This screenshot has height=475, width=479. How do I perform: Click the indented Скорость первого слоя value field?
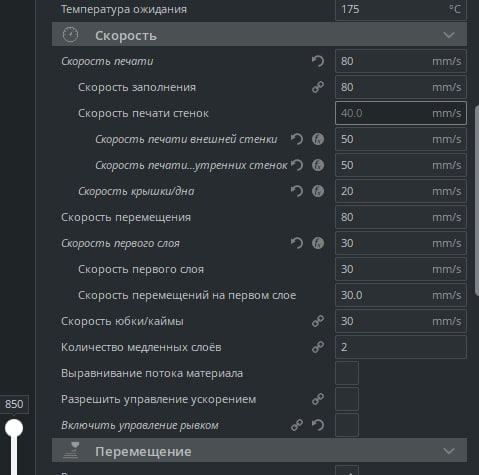pos(401,269)
